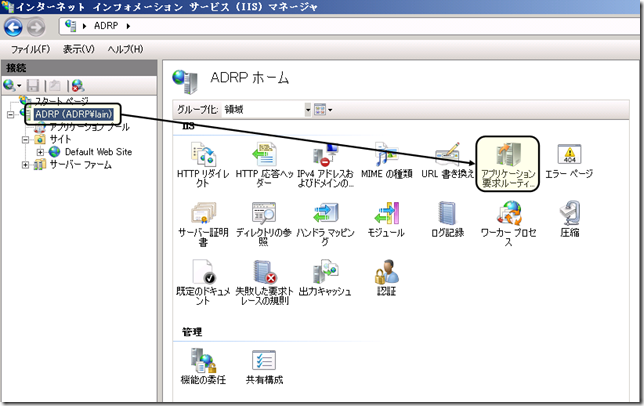Select サーバー ファーム in the tree
Screen dimensions: 644x406
pyautogui.click(x=80, y=165)
